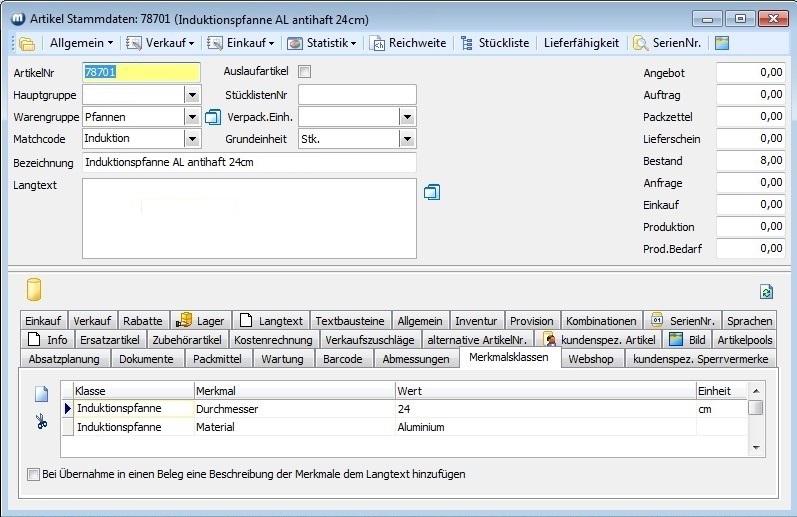The height and width of the screenshot is (517, 797).
Task: Click the Lieferfähigkeit button
Action: point(581,43)
